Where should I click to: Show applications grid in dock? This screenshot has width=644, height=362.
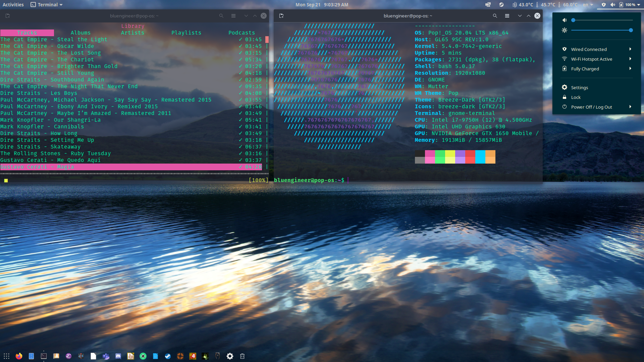coord(6,356)
